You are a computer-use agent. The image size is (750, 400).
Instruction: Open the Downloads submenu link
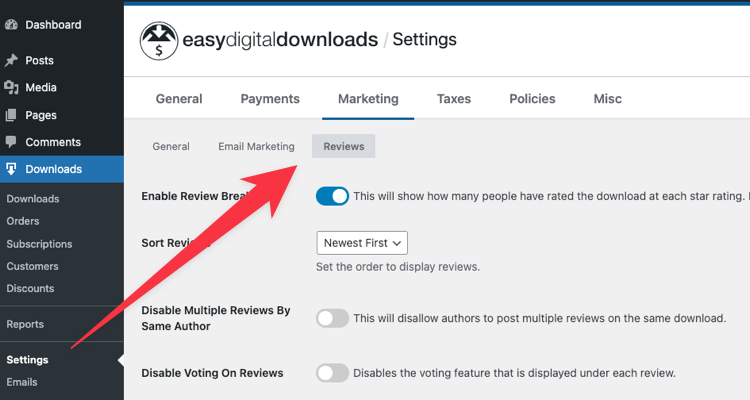pos(33,199)
